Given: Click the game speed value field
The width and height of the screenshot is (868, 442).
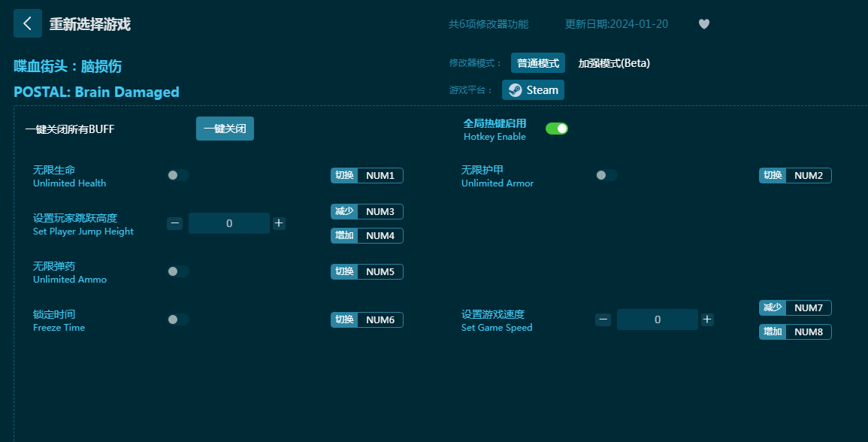Looking at the screenshot, I should click(x=658, y=319).
